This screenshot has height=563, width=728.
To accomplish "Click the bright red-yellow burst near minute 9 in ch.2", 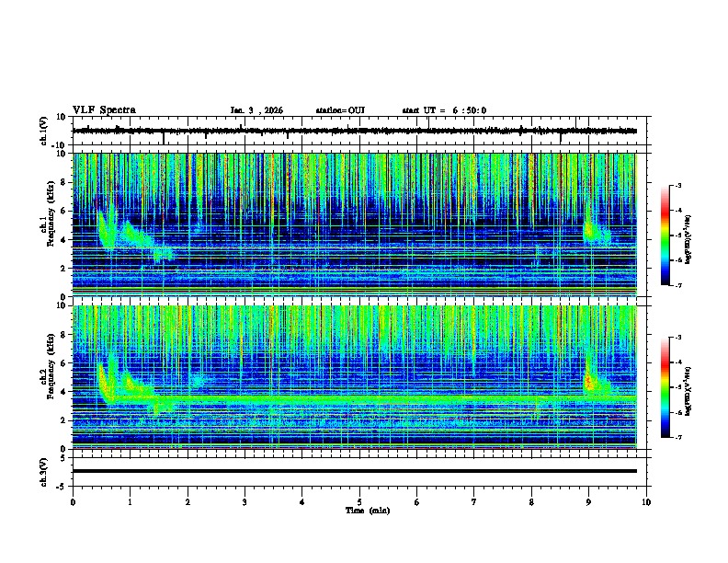I will click(588, 382).
